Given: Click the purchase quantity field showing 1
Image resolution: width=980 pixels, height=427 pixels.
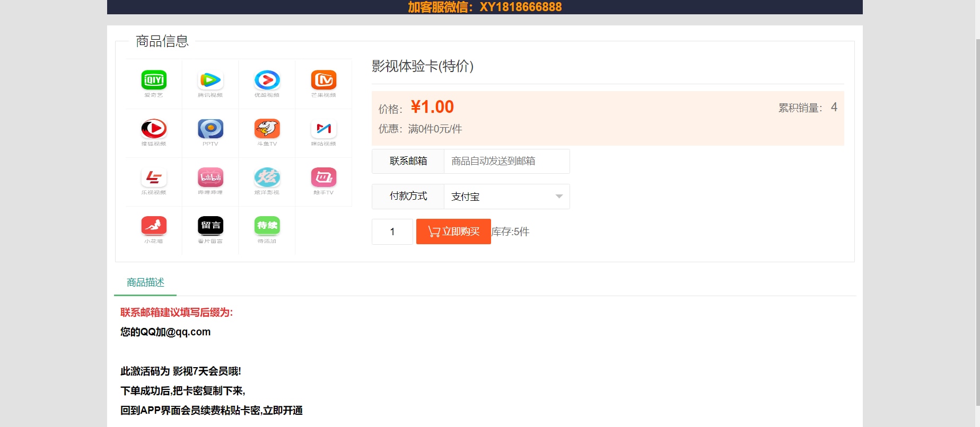Looking at the screenshot, I should point(392,232).
